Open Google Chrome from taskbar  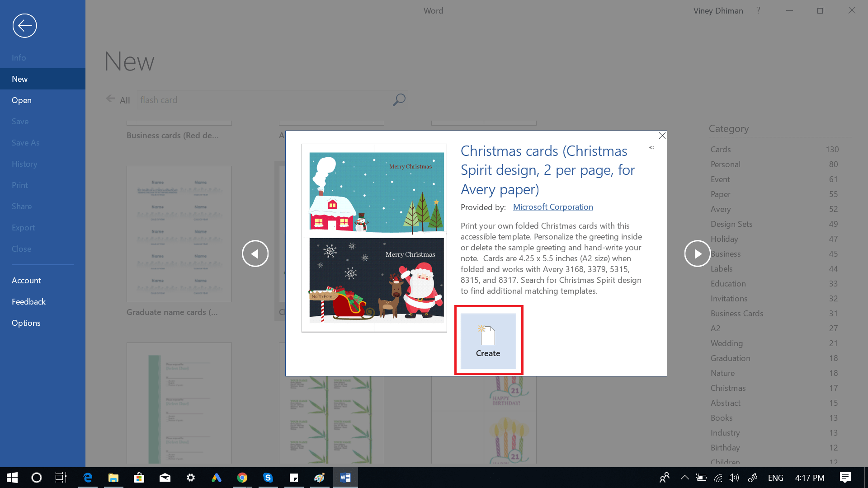click(242, 478)
